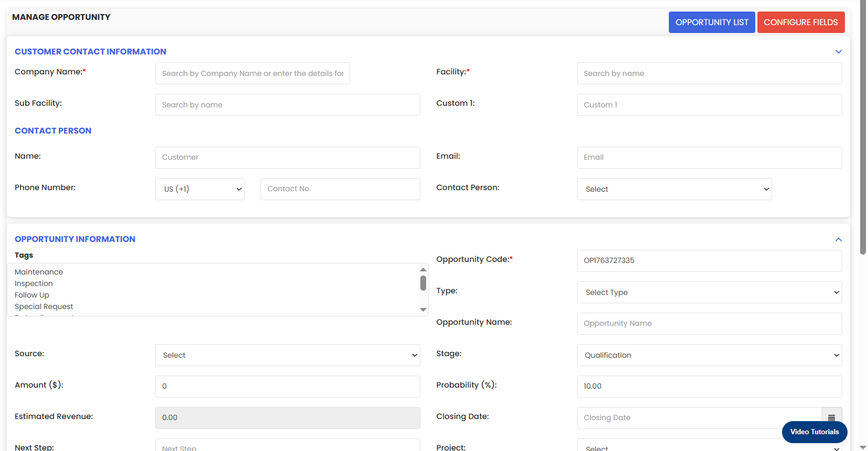Click the Probability (%) field

click(x=710, y=387)
